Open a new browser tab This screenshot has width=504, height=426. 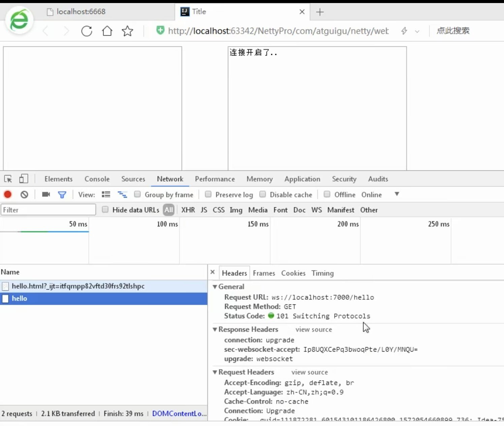320,12
